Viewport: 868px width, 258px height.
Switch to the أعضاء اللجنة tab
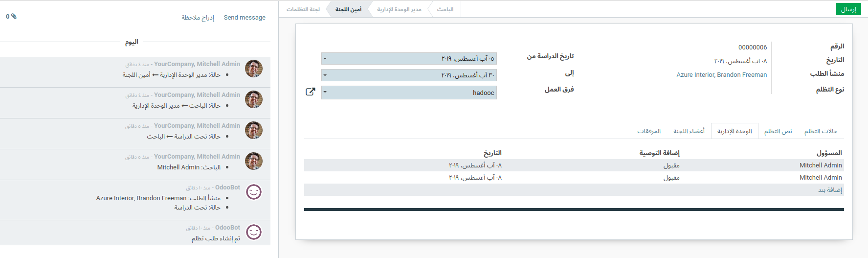tap(689, 131)
